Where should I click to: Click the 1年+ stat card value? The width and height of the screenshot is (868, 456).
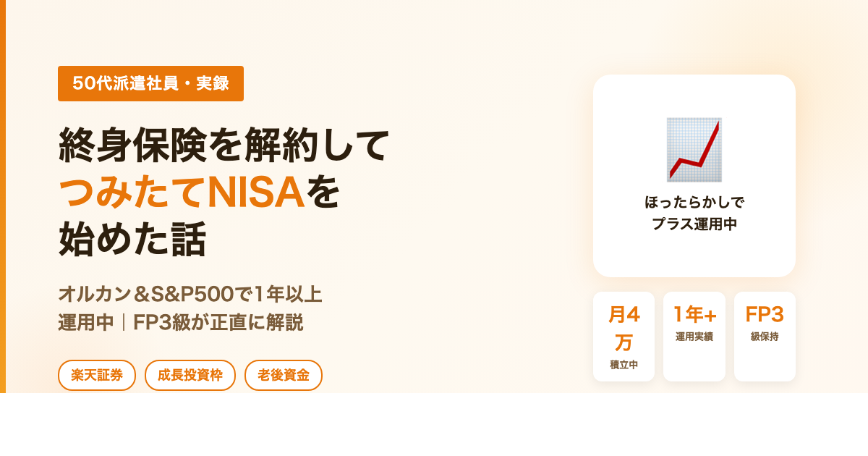[694, 314]
